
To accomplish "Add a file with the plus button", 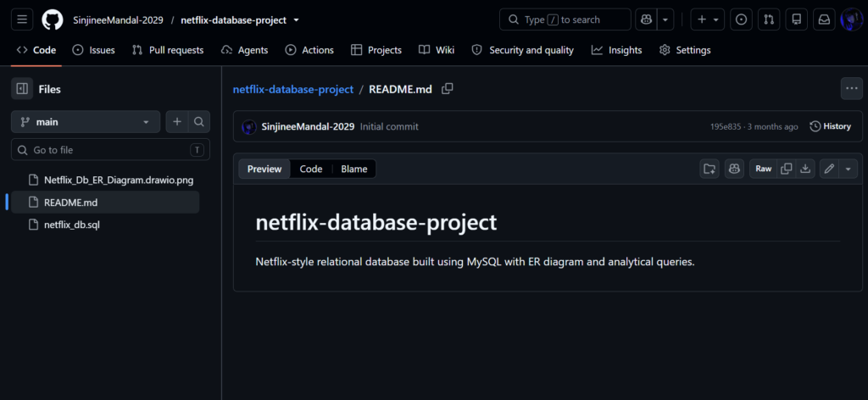I will tap(177, 122).
